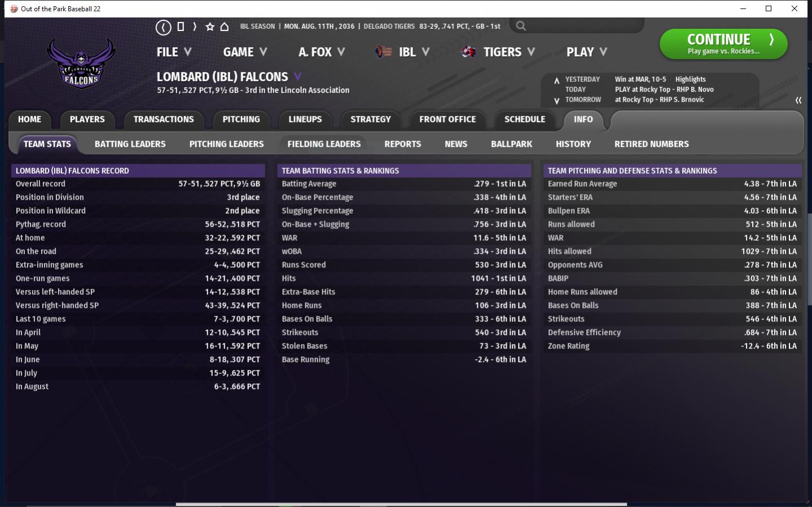Viewport: 812px width, 507px height.
Task: Open the REPORTS subtab
Action: coord(402,144)
